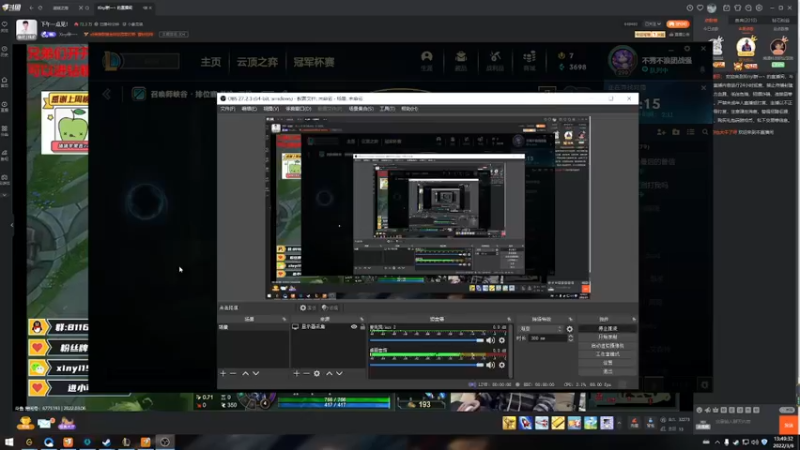Image resolution: width=800 pixels, height=450 pixels.
Task: Click the source properties button above docks
Action: [x=308, y=308]
